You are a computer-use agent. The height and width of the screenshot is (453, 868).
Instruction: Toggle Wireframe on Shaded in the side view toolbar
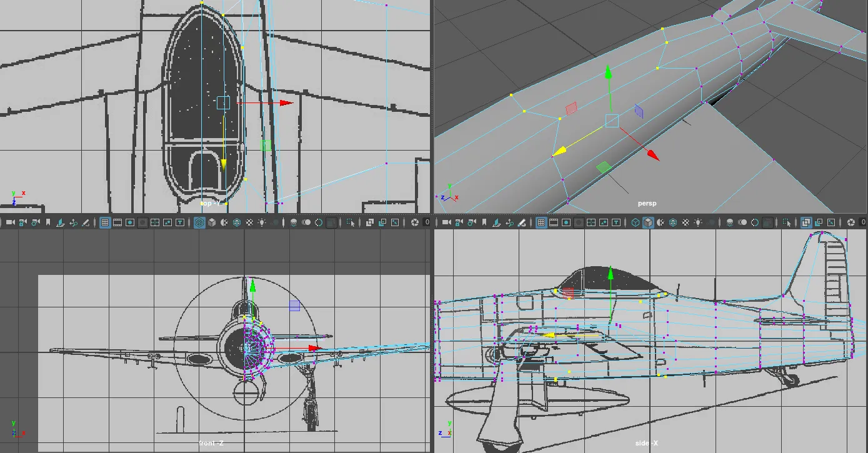(673, 222)
